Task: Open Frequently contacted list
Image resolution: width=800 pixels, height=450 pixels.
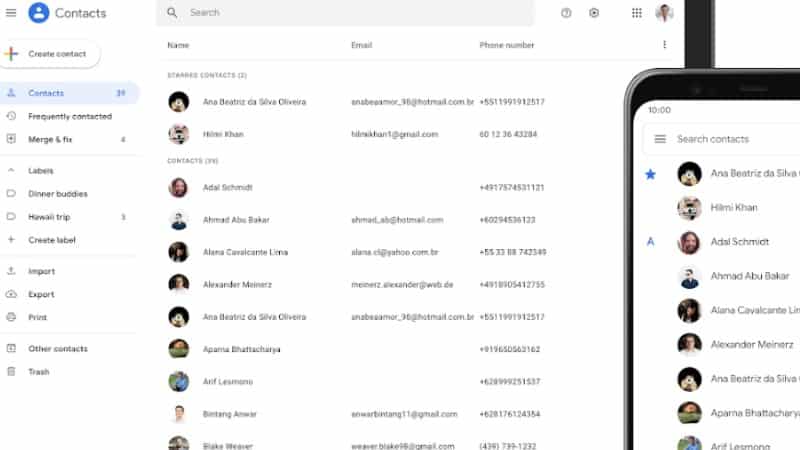Action: tap(69, 116)
